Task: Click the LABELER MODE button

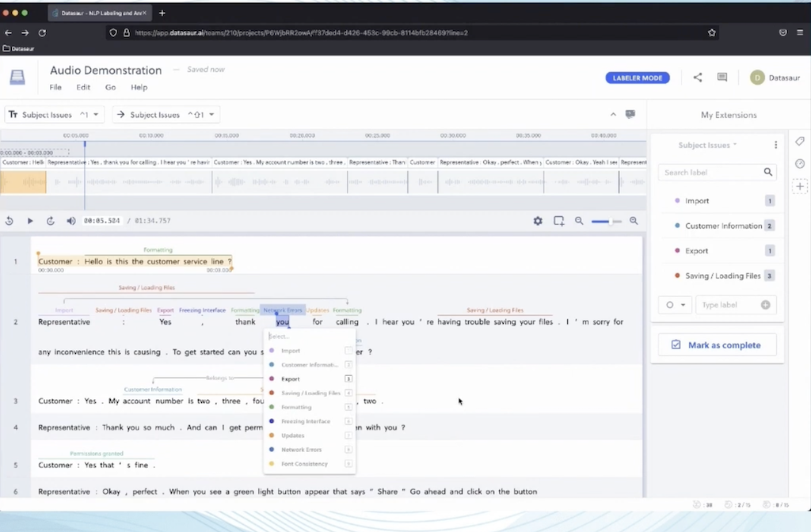Action: 638,77
